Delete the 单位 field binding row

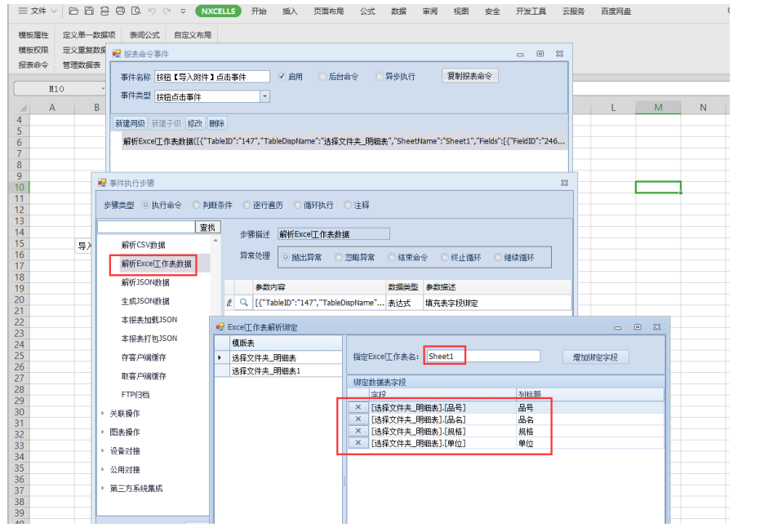tap(358, 443)
